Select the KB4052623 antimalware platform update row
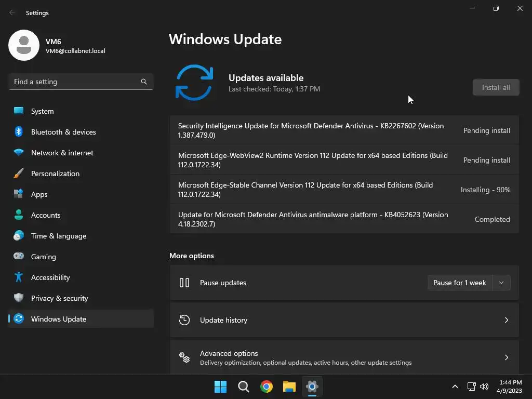 pyautogui.click(x=344, y=219)
